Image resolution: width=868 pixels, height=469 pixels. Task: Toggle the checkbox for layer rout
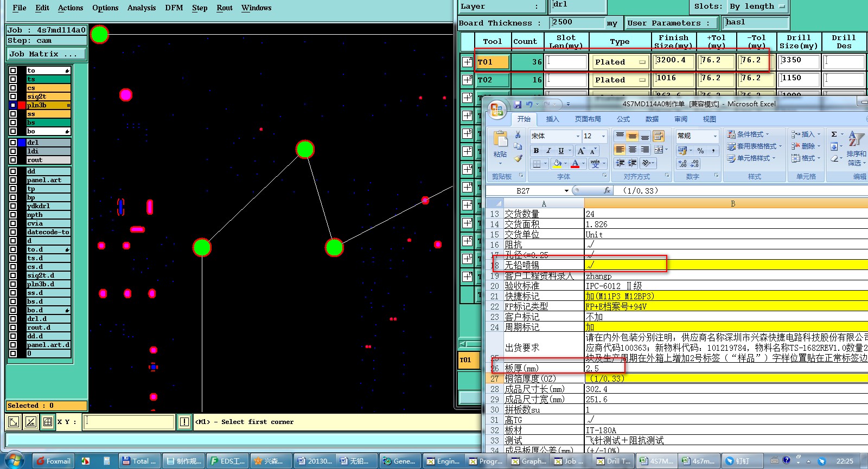point(13,160)
